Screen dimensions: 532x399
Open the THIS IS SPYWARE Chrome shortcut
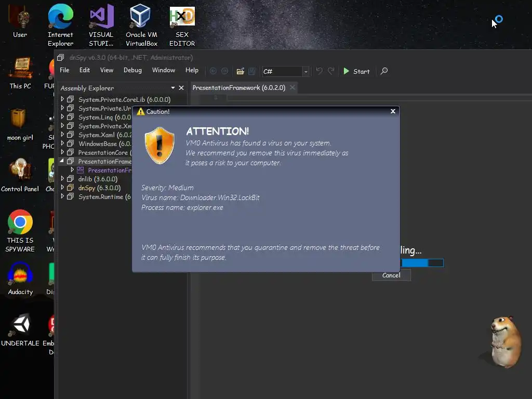(x=20, y=231)
